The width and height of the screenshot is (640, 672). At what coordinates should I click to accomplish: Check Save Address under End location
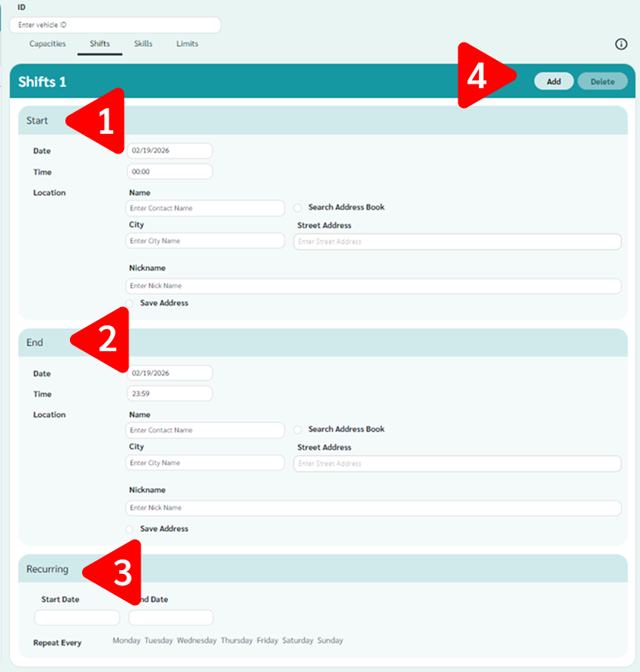click(x=130, y=528)
